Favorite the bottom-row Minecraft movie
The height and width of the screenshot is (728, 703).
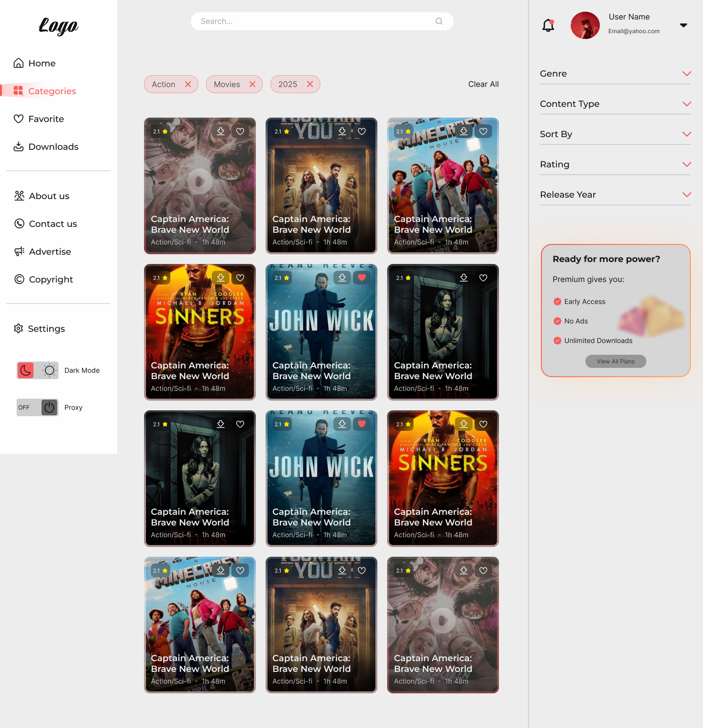tap(240, 570)
